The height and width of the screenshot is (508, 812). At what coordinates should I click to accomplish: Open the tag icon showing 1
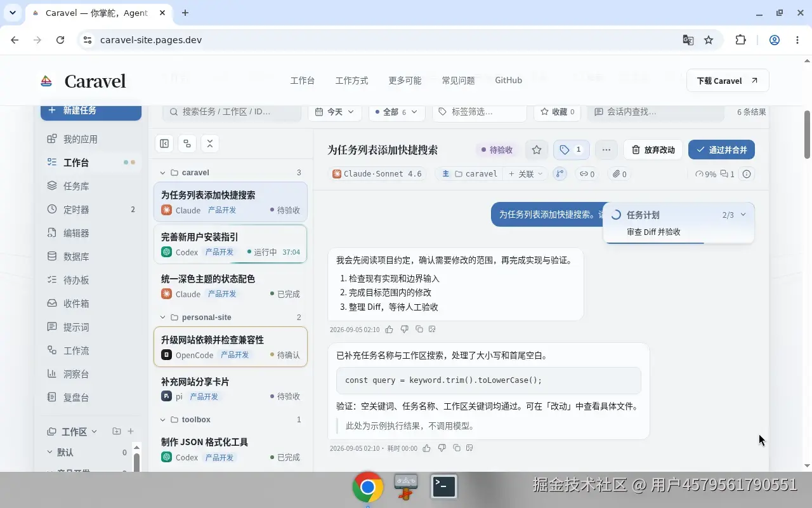click(x=571, y=150)
